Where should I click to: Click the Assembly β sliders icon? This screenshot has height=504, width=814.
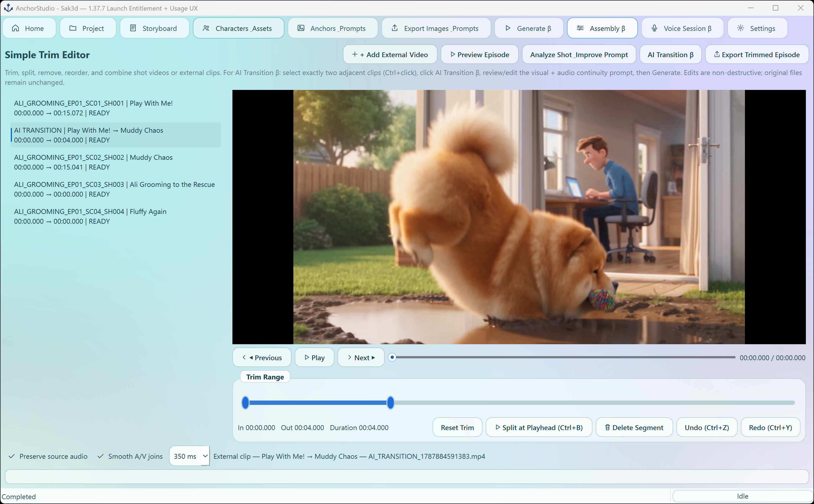(x=580, y=28)
